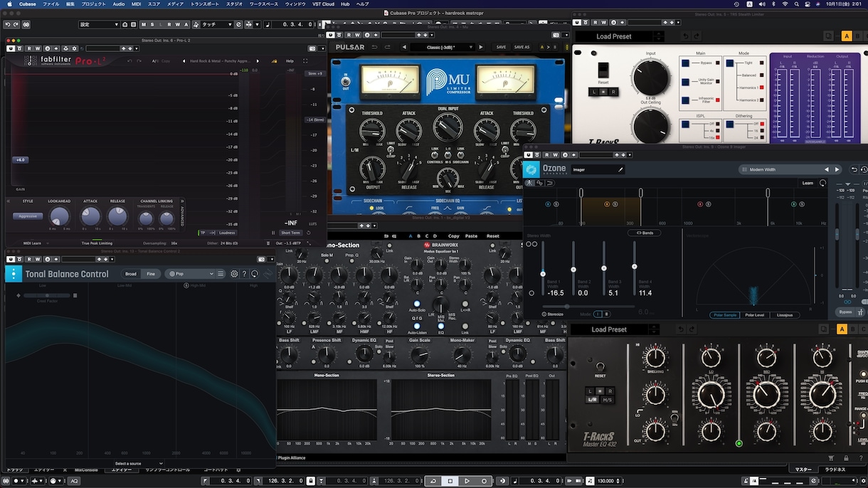The width and height of the screenshot is (868, 488).
Task: Click the Master EQ 432 RESET button
Action: (x=600, y=367)
